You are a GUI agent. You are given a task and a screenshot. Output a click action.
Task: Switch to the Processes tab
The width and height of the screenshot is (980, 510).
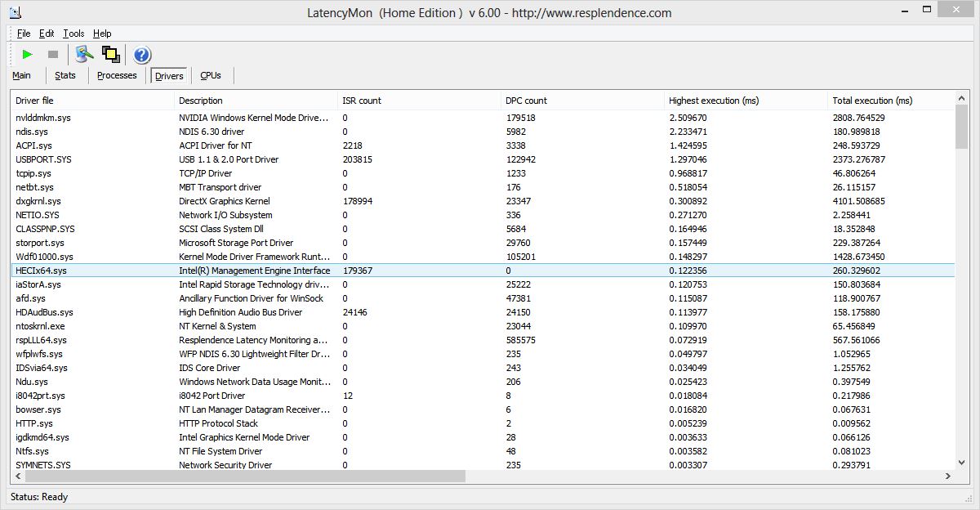click(x=117, y=75)
